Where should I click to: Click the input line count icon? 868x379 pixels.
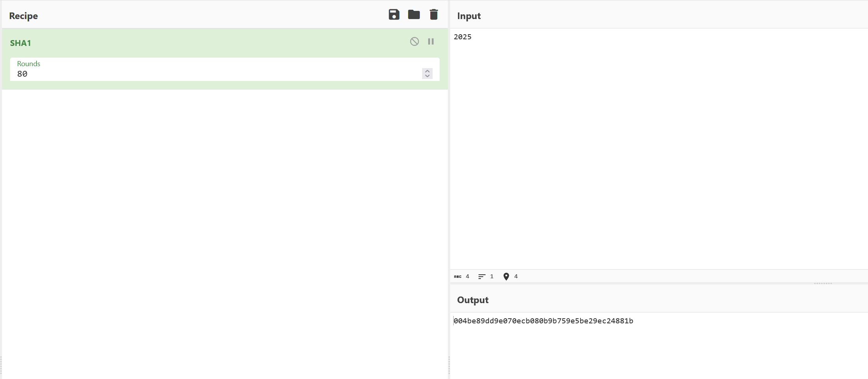[482, 277]
